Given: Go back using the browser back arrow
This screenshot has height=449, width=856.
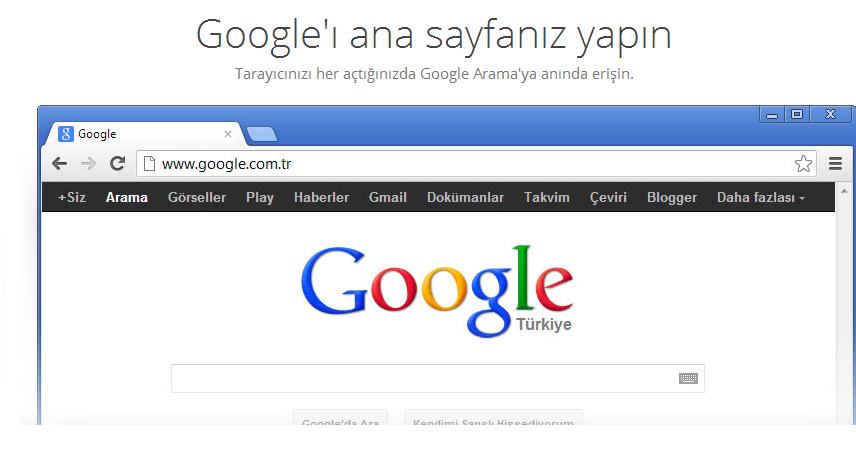Looking at the screenshot, I should coord(60,163).
